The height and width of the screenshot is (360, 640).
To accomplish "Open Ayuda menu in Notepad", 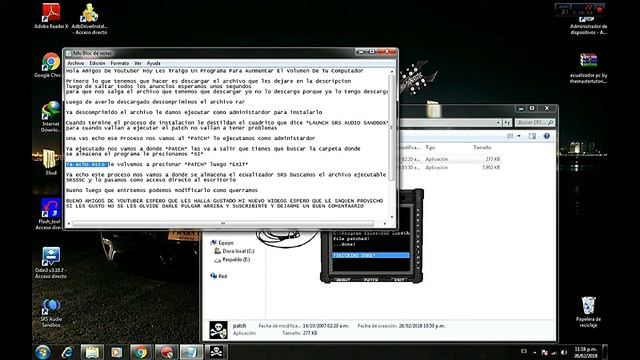I will pos(153,63).
